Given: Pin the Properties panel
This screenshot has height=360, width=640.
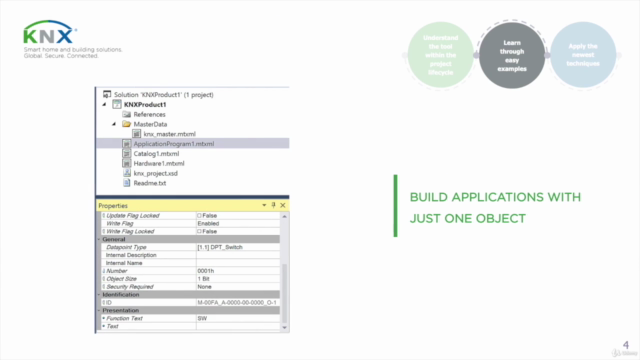Looking at the screenshot, I should [x=273, y=205].
